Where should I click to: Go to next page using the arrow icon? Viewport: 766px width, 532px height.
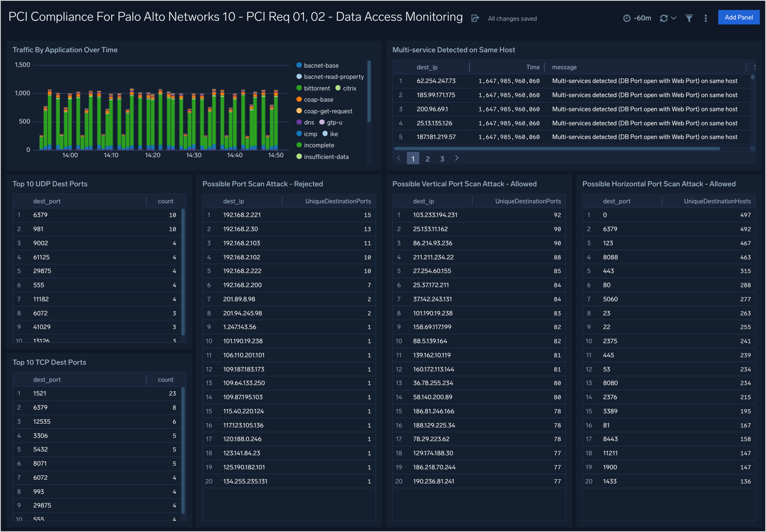[x=457, y=158]
